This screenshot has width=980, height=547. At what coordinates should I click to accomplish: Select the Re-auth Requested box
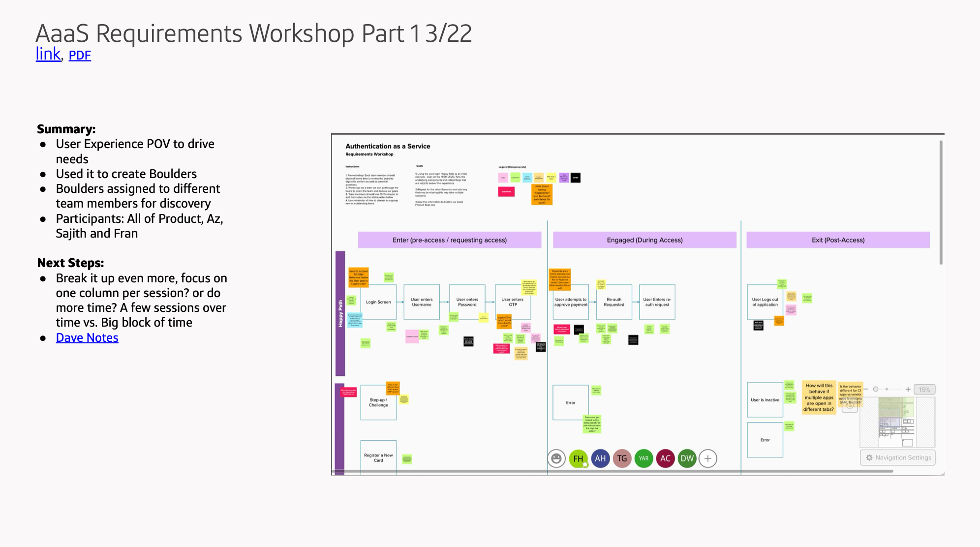pyautogui.click(x=614, y=302)
